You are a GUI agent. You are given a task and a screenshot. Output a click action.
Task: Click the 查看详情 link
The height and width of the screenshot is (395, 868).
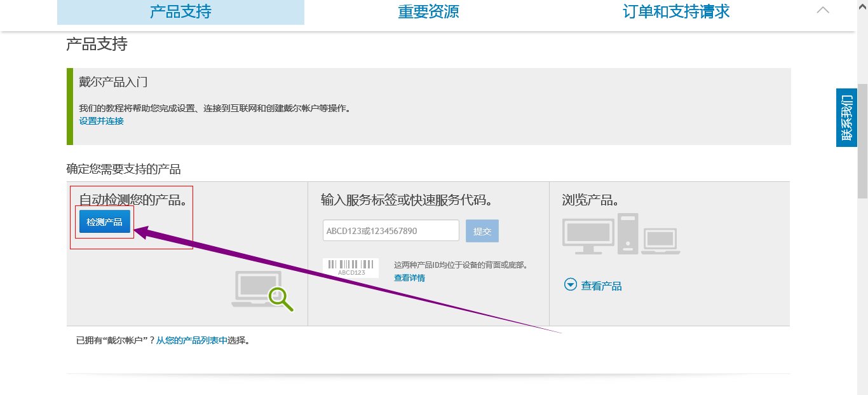409,278
